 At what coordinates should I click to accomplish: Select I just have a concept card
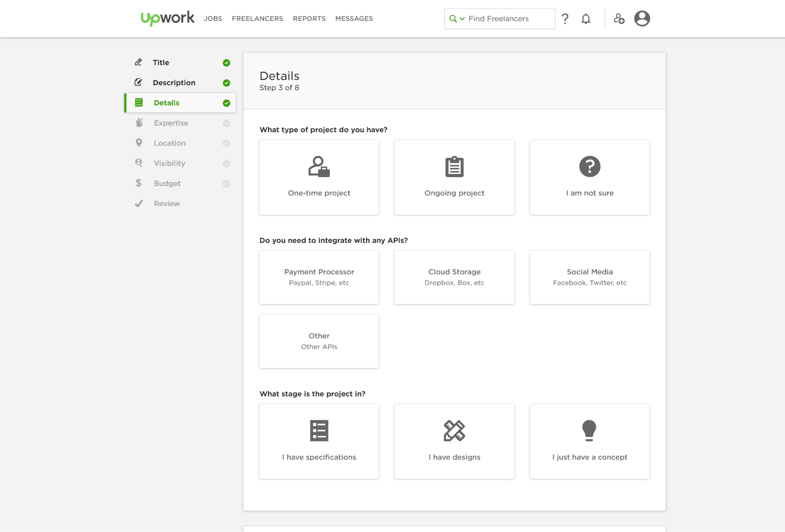[x=589, y=441]
